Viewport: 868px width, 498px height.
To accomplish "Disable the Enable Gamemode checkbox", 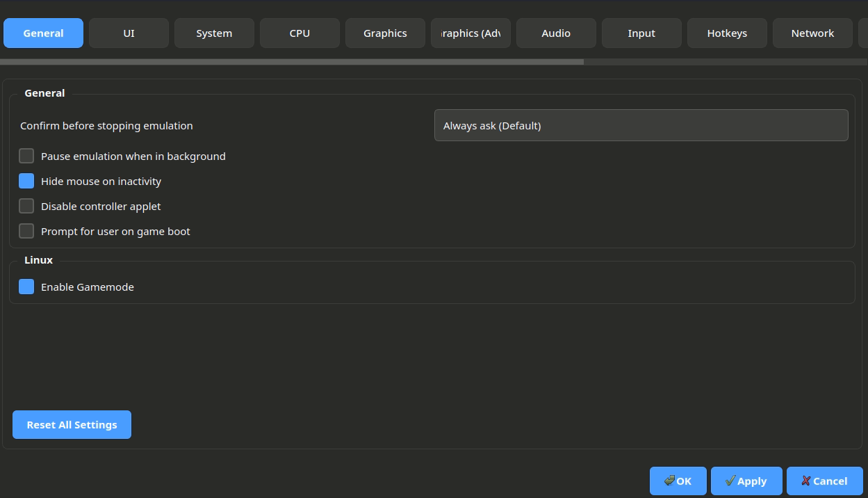I will [26, 287].
